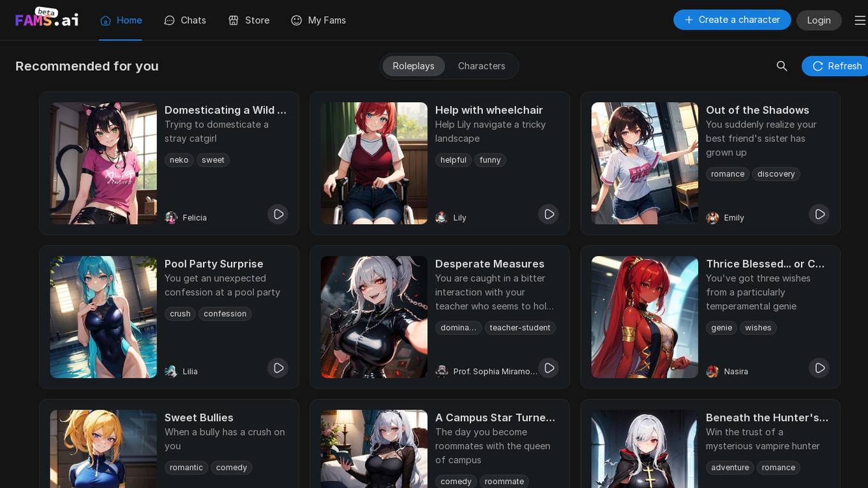Screen dimensions: 868x488
Task: Switch to My Fams tab
Action: 318,20
